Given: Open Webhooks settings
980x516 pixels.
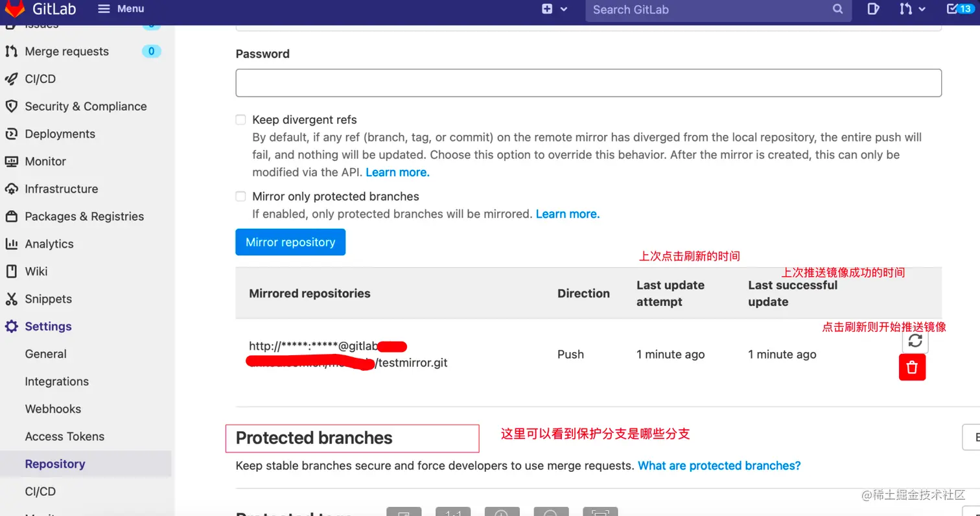Looking at the screenshot, I should [53, 409].
